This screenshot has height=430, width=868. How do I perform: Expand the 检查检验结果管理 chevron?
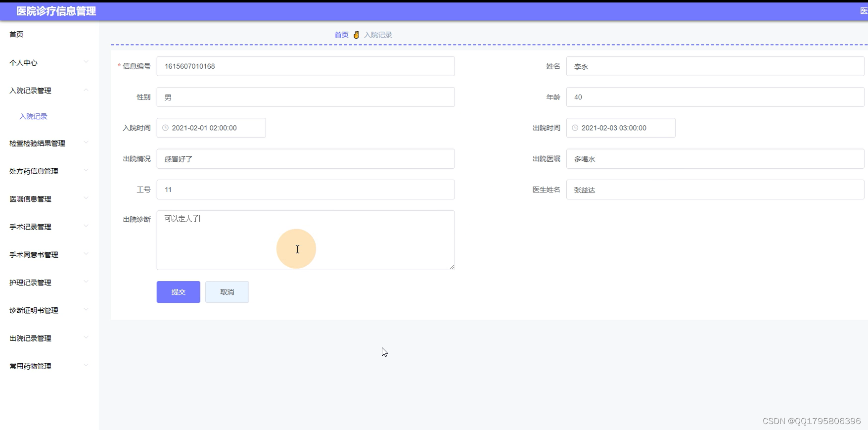click(86, 143)
